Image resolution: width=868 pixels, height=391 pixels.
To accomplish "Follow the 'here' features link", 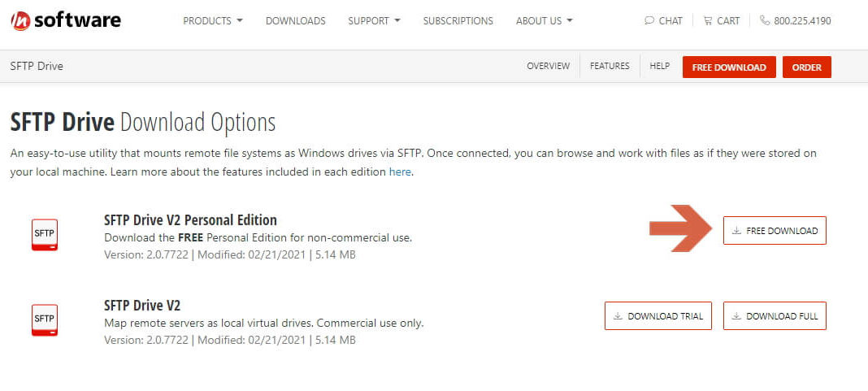I will (x=400, y=172).
